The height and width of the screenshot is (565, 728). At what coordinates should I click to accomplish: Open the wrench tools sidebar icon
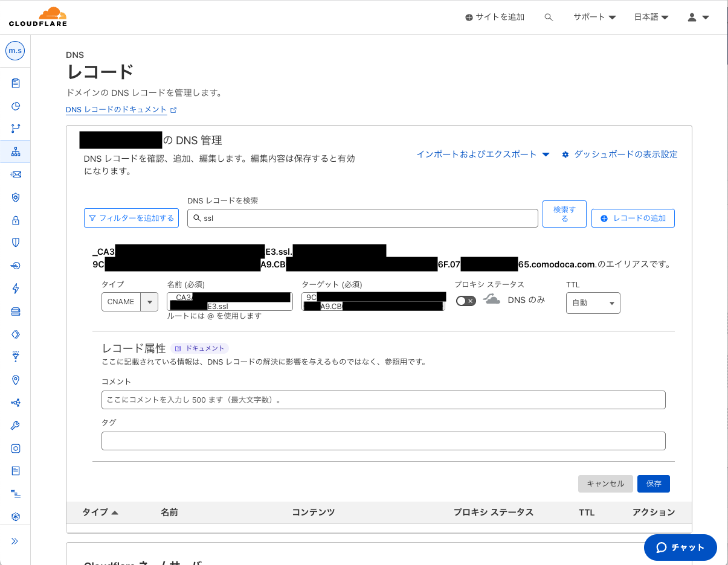click(x=16, y=426)
